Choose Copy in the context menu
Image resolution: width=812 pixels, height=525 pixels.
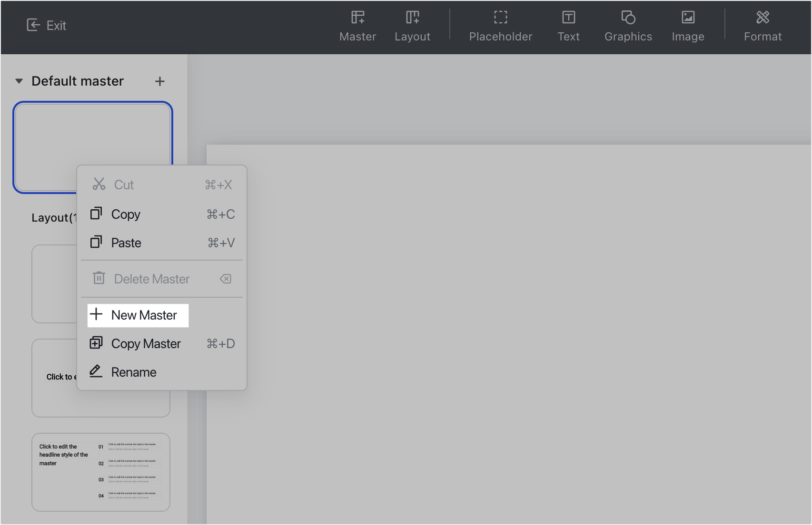162,214
